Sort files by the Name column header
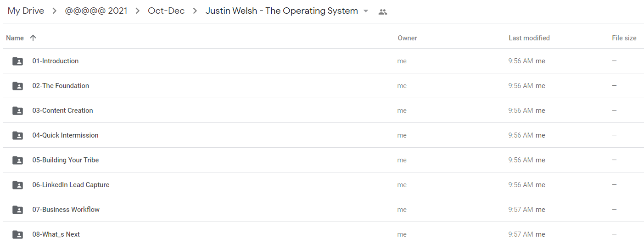644x244 pixels. (15, 38)
